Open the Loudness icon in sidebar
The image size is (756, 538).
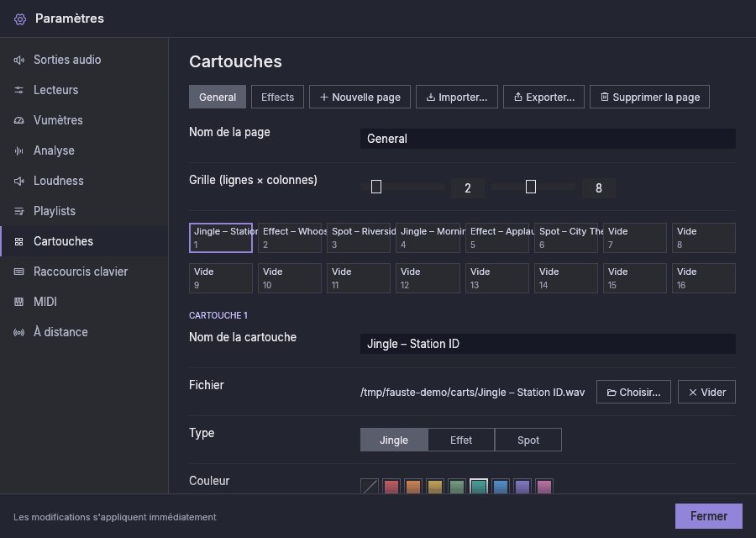(18, 181)
